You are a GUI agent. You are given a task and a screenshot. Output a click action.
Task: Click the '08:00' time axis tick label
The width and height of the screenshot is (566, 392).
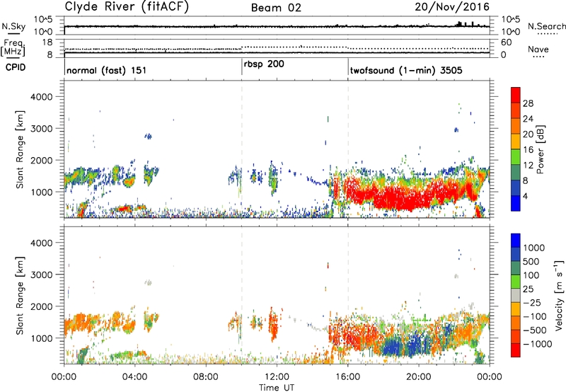[206, 377]
